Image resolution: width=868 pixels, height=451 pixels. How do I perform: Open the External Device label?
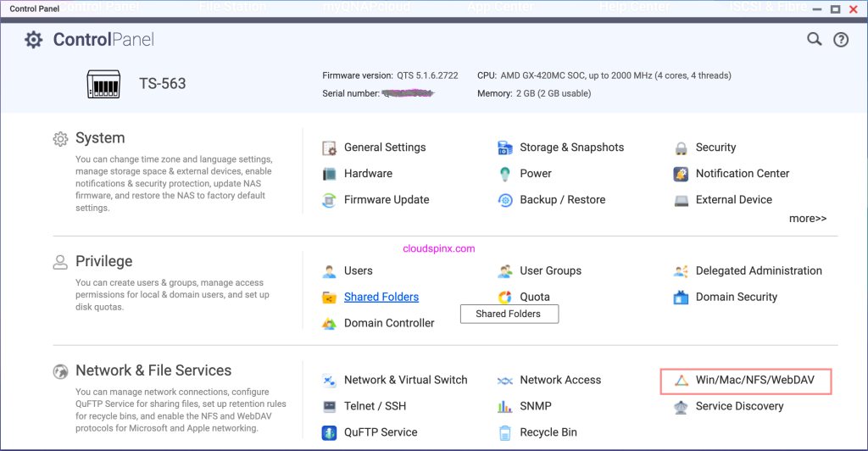coord(734,200)
